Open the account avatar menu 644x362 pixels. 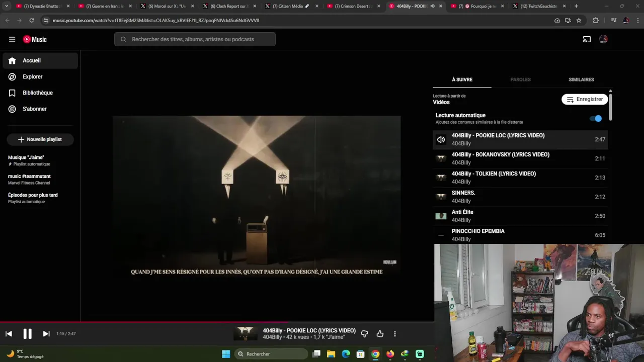[603, 39]
